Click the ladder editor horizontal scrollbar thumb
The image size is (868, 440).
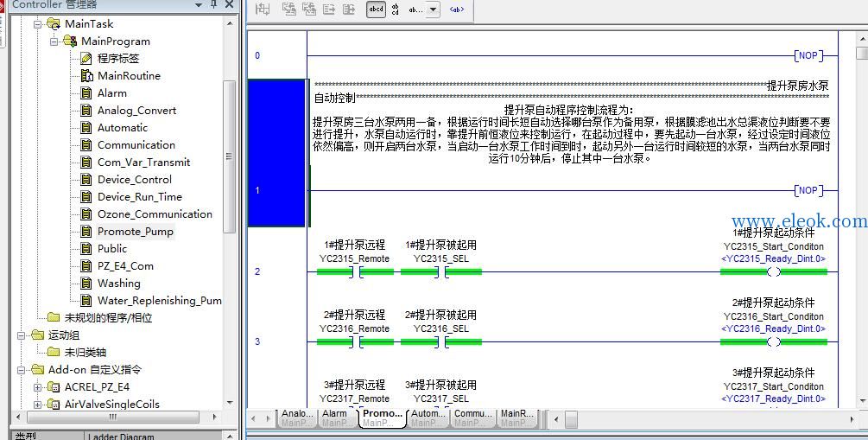coord(571,419)
